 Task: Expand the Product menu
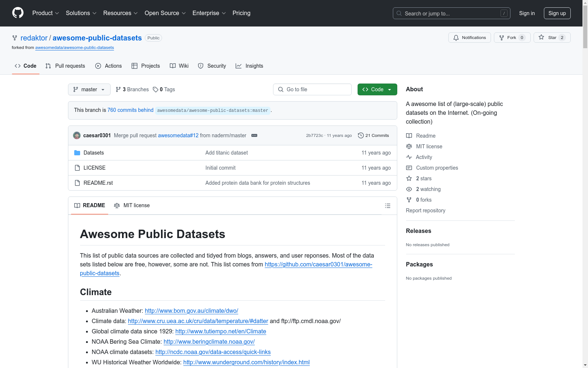point(46,13)
